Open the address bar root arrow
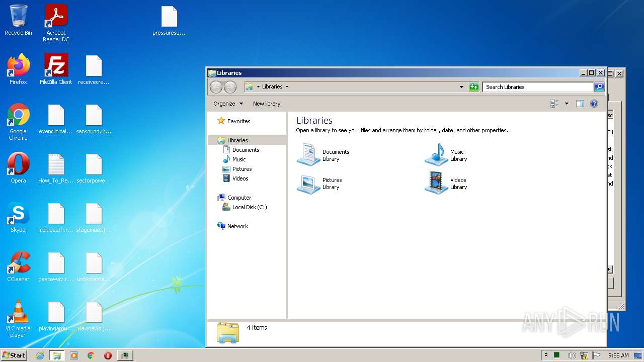Image resolution: width=644 pixels, height=362 pixels. tap(258, 87)
